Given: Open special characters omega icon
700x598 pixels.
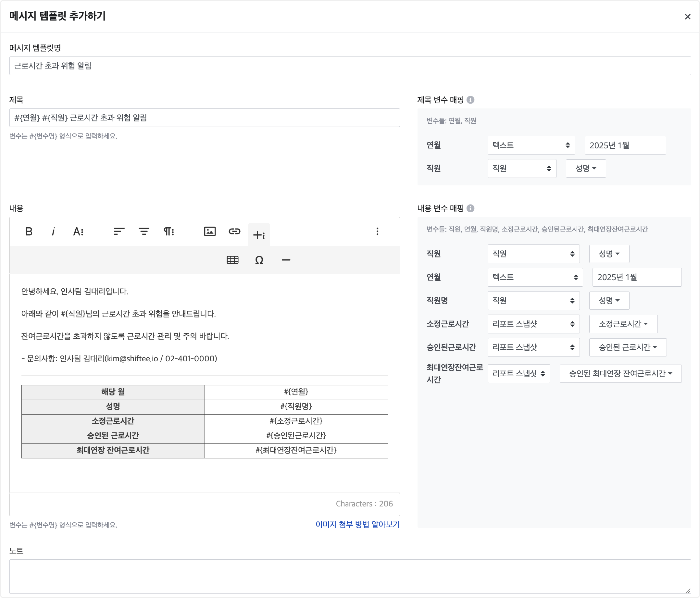Looking at the screenshot, I should coord(259,260).
